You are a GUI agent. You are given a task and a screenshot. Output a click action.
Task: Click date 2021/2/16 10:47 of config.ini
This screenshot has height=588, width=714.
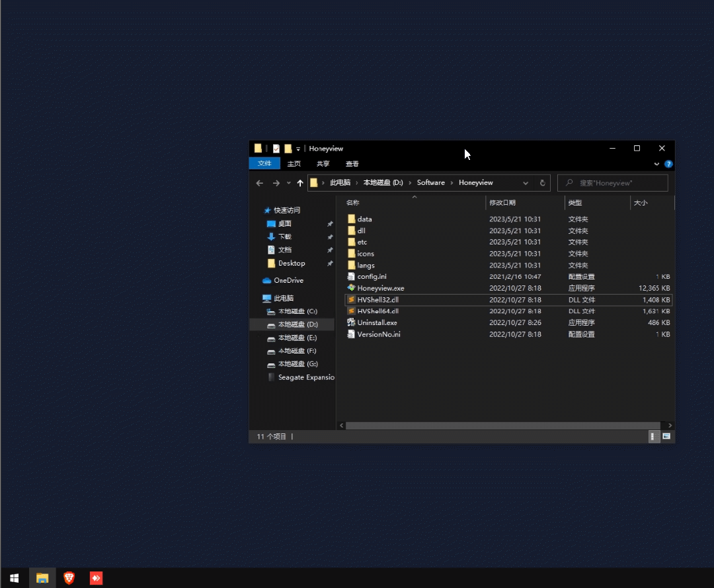point(515,277)
